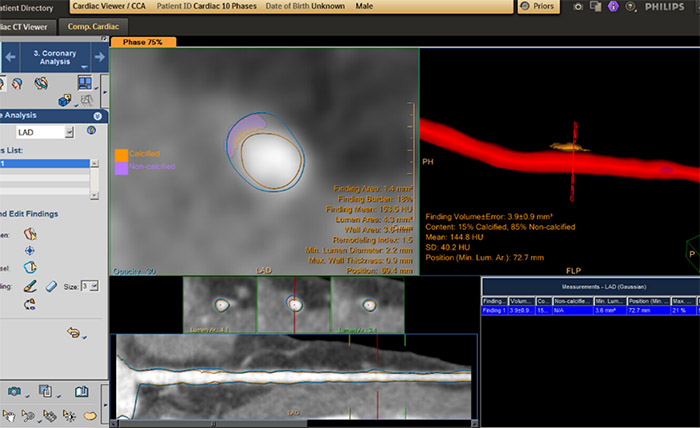Open the Comp. Cardiac tab

93,27
